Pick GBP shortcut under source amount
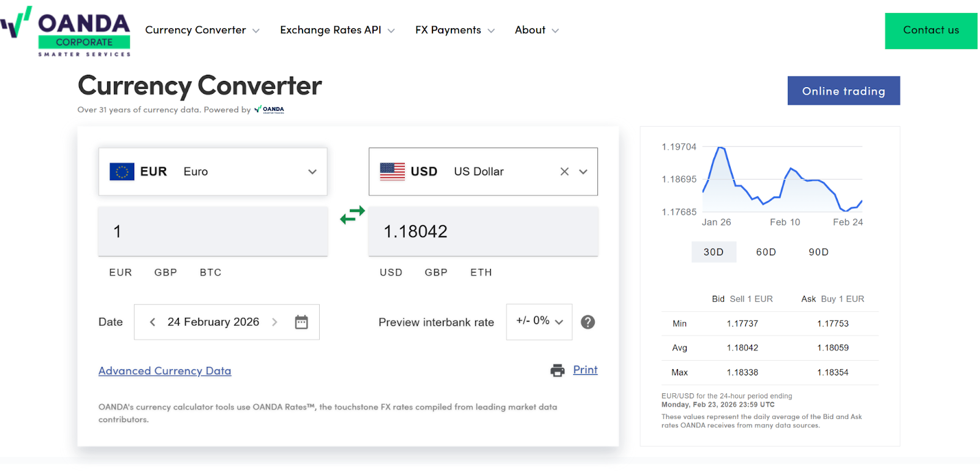980x474 pixels. tap(165, 273)
